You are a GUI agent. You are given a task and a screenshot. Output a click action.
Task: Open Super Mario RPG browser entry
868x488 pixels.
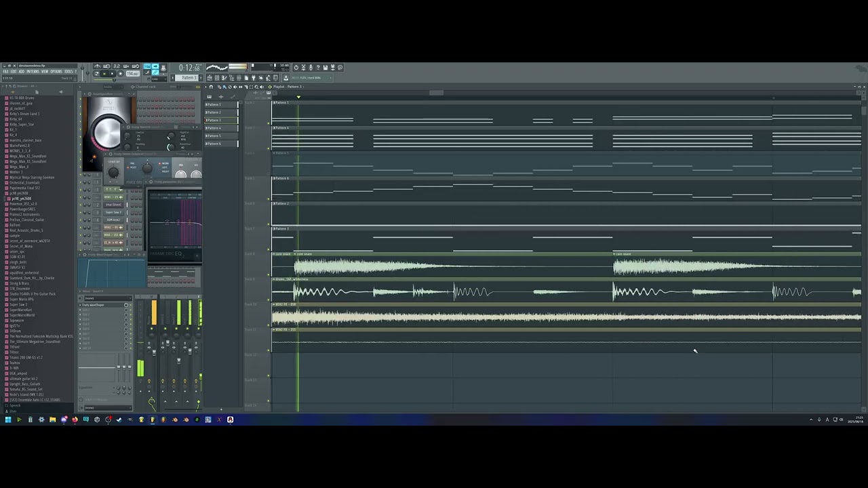point(22,299)
